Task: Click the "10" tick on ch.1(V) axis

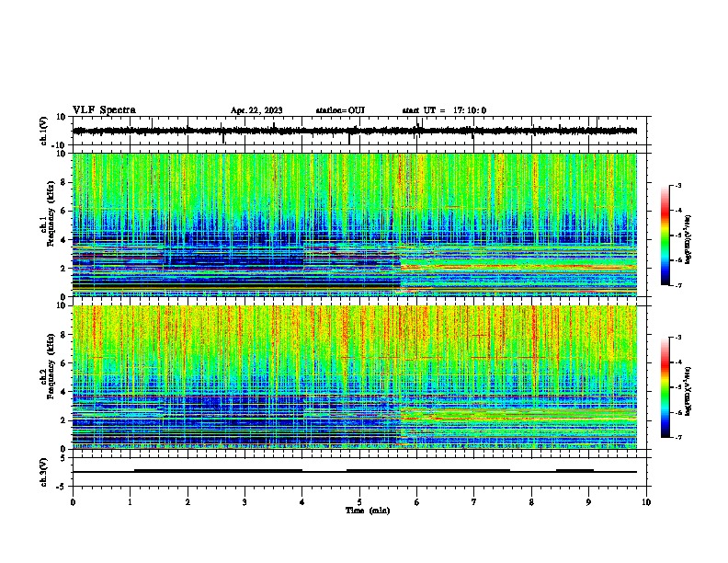Action: click(x=62, y=117)
